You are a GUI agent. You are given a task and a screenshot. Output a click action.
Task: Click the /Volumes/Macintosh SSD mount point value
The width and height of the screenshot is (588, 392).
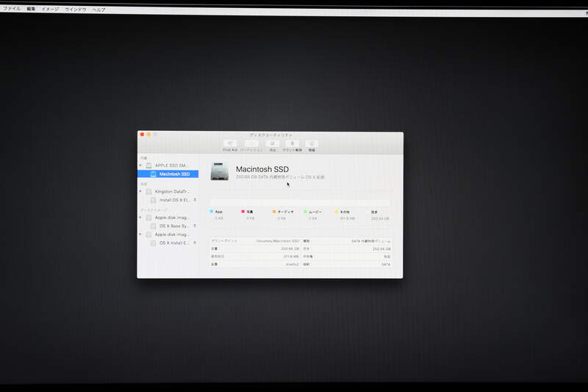(x=278, y=240)
